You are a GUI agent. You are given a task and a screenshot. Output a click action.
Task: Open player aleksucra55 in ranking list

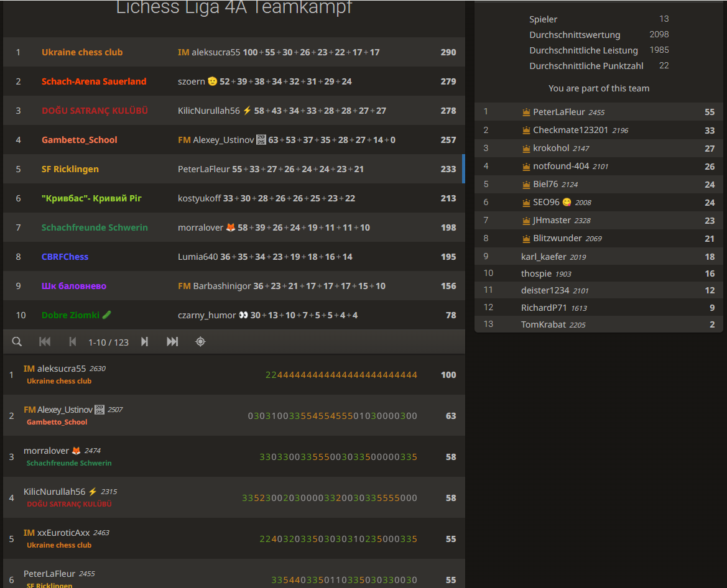[x=61, y=369]
